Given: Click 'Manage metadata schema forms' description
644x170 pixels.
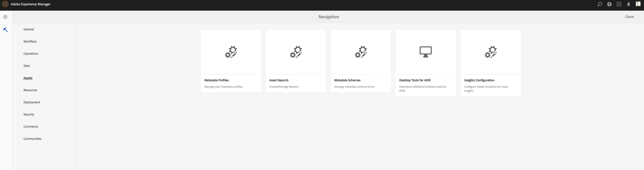Looking at the screenshot, I should (354, 87).
